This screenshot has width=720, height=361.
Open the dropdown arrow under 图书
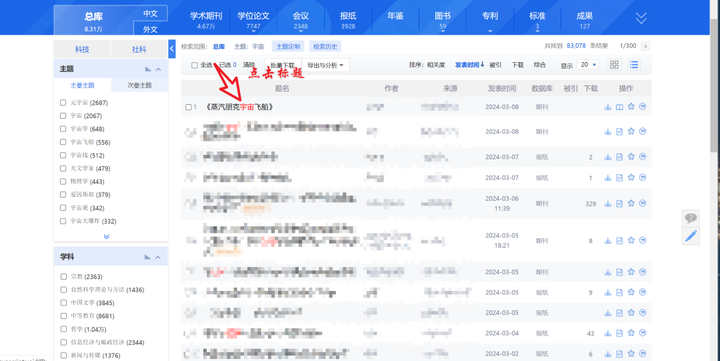(443, 31)
